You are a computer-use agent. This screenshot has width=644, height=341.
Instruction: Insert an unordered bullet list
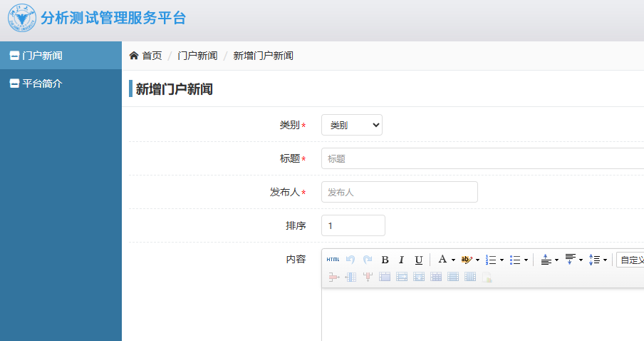coord(514,260)
